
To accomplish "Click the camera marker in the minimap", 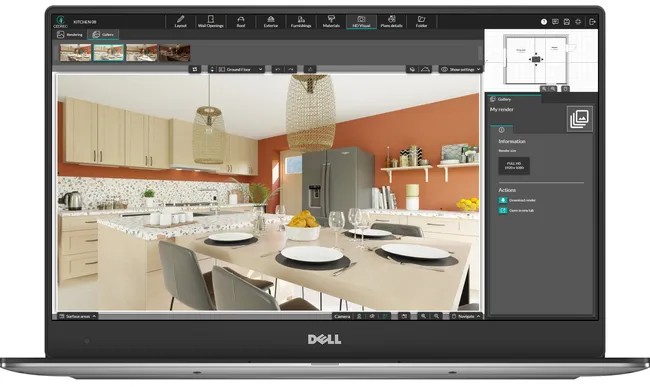I will pyautogui.click(x=536, y=59).
